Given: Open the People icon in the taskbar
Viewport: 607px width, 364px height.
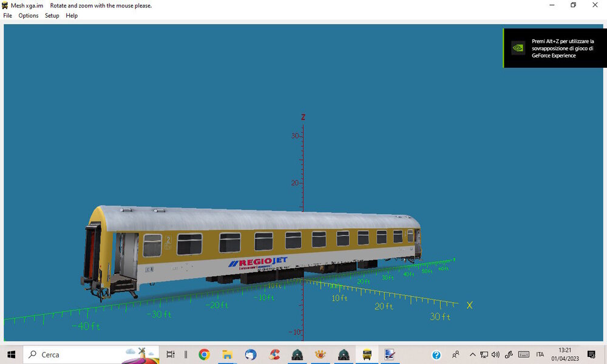Looking at the screenshot, I should click(x=456, y=354).
